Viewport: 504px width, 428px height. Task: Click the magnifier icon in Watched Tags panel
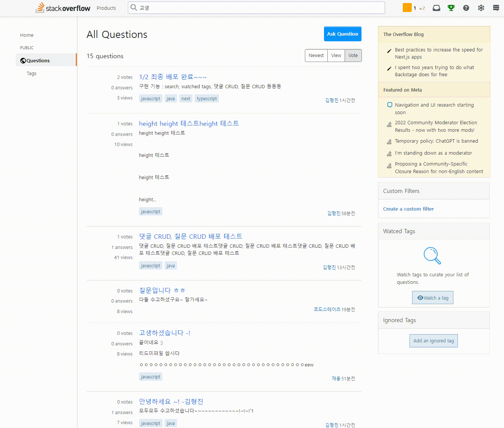point(432,256)
